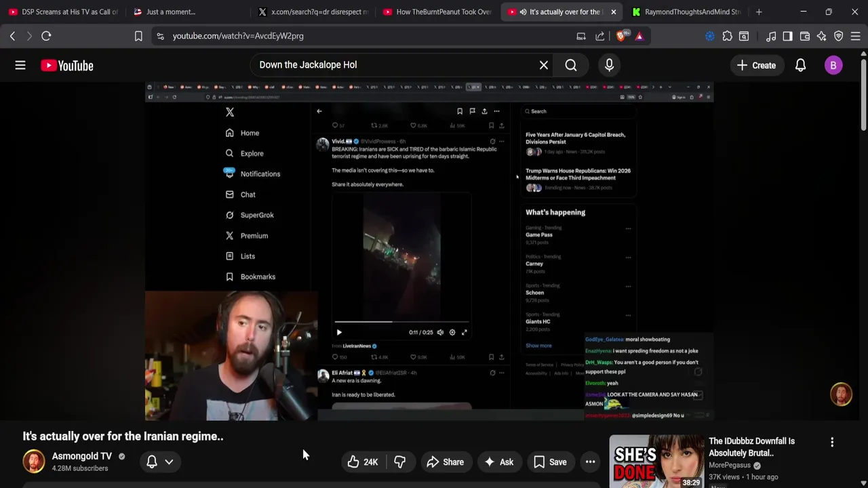Dislike the video
This screenshot has height=488, width=868.
tap(399, 462)
